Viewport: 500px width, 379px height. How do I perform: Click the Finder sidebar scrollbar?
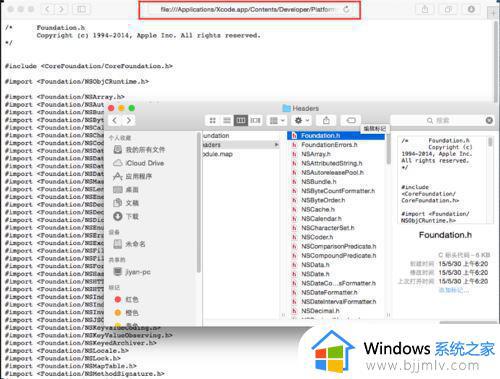pos(199,203)
